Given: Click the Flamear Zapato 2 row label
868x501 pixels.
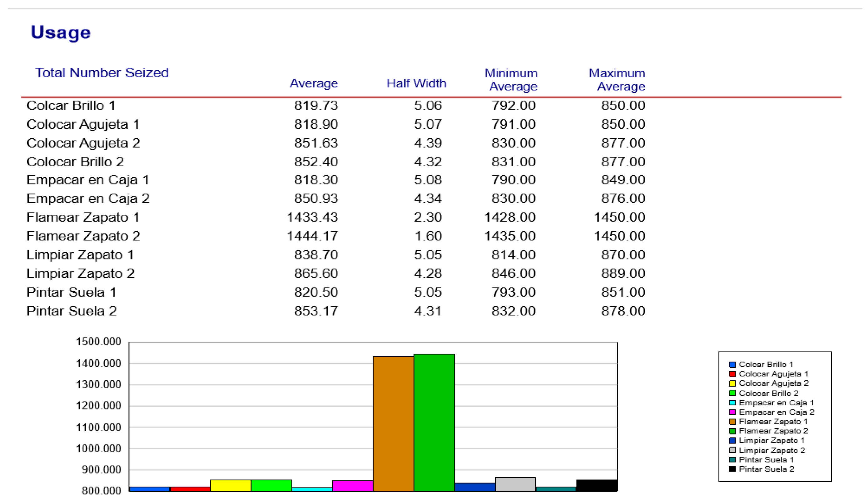Looking at the screenshot, I should pyautogui.click(x=83, y=236).
